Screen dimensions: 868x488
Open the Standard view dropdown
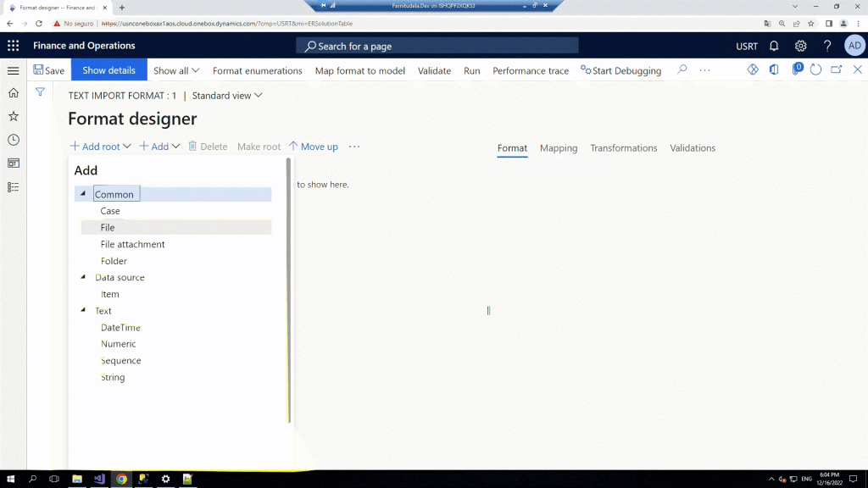pyautogui.click(x=227, y=96)
